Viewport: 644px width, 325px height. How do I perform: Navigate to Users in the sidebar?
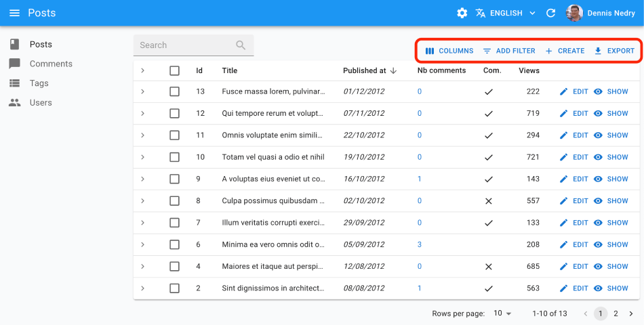coord(41,103)
